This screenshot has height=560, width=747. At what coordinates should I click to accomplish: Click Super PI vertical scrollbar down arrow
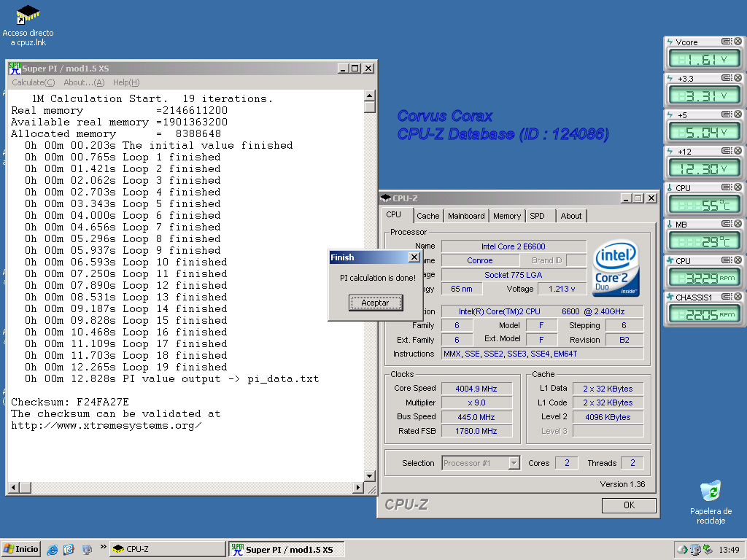coord(369,476)
